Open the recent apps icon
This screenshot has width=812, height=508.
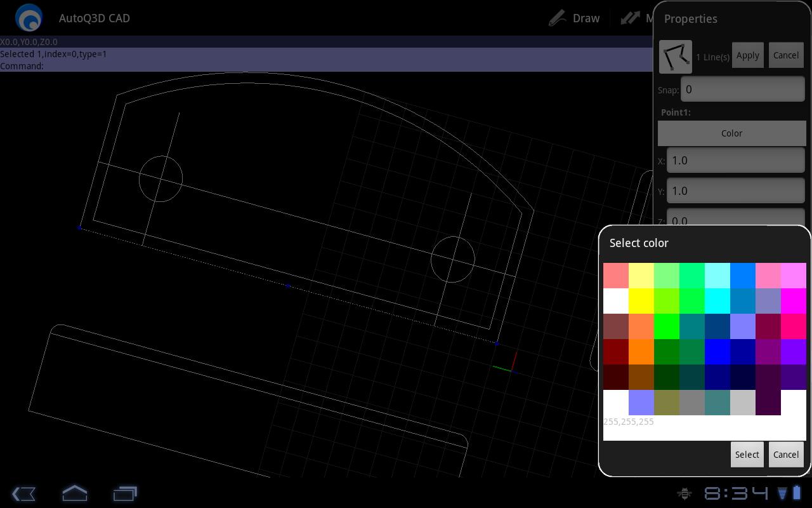click(125, 493)
